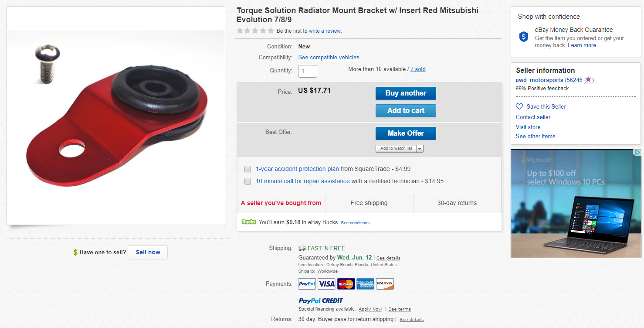Open the write a review link
Screen dimensions: 644x328
coord(325,31)
